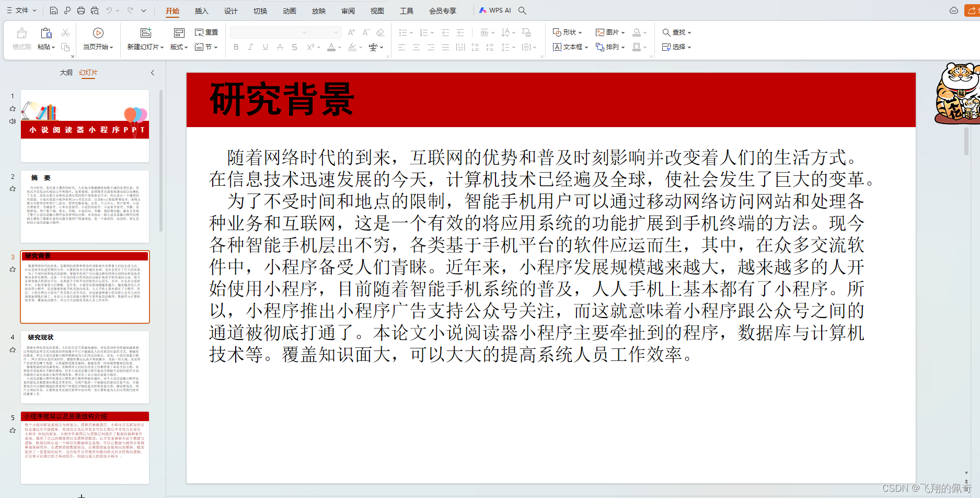Viewport: 980px width, 498px height.
Task: Click the 选择 select button
Action: [677, 47]
